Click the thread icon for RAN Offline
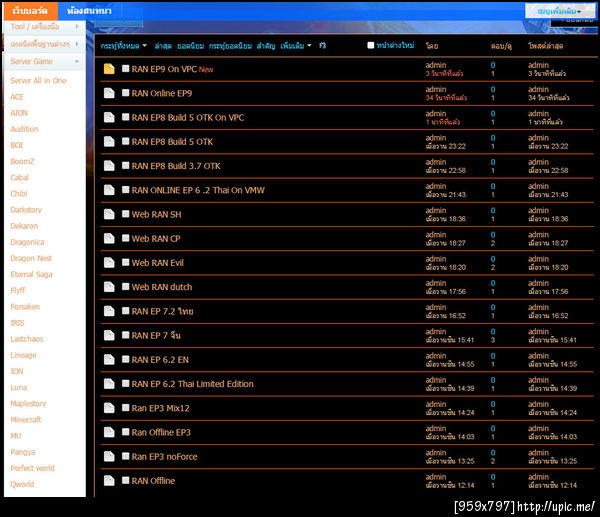 [x=109, y=480]
